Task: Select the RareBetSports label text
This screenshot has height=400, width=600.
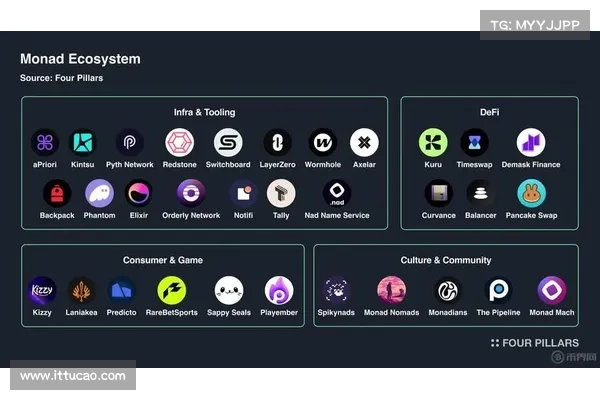Action: coord(171,313)
